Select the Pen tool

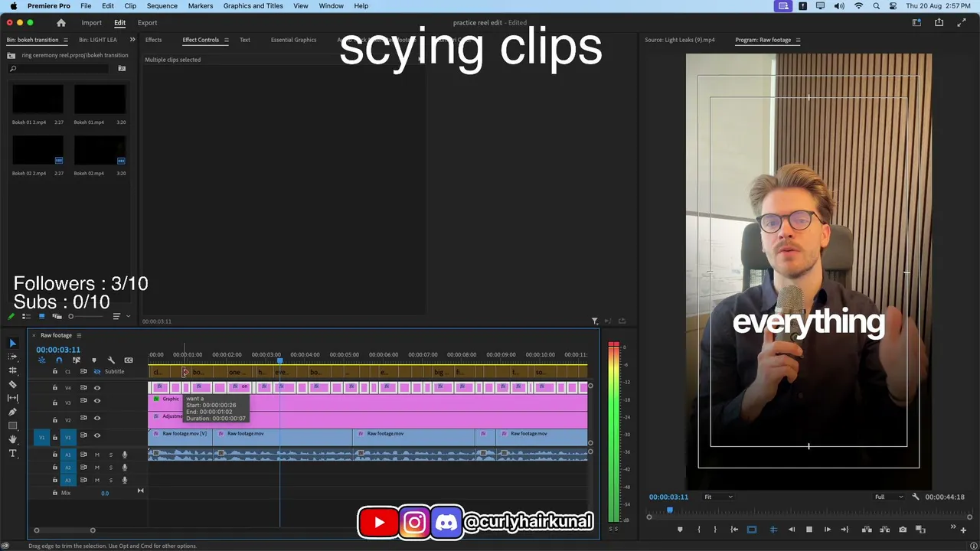(12, 412)
